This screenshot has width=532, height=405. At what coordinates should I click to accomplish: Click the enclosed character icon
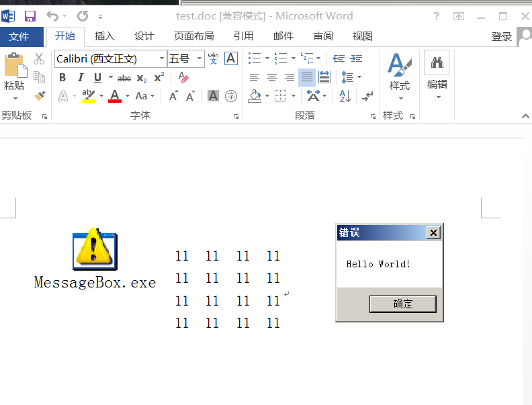click(231, 96)
